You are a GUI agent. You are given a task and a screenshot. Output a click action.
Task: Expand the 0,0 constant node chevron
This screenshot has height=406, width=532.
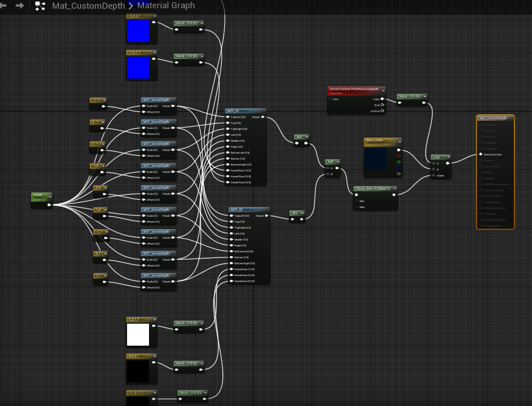[106, 188]
